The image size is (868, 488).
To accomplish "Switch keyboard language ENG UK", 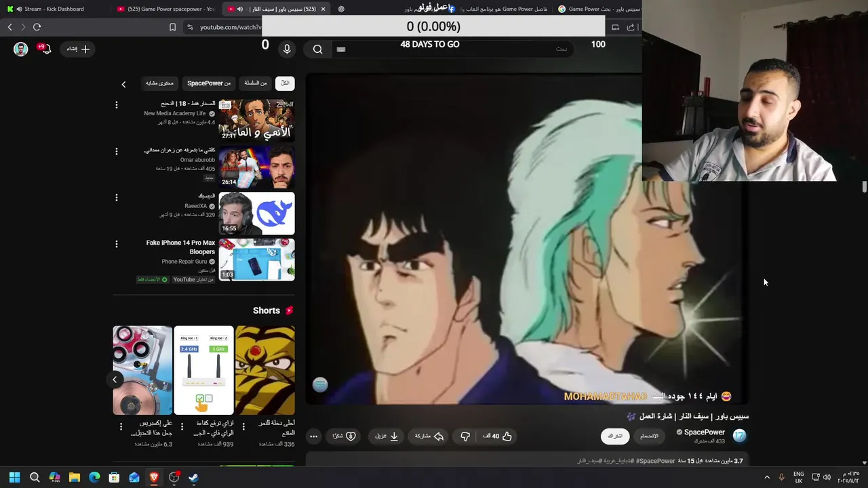I will pyautogui.click(x=799, y=477).
